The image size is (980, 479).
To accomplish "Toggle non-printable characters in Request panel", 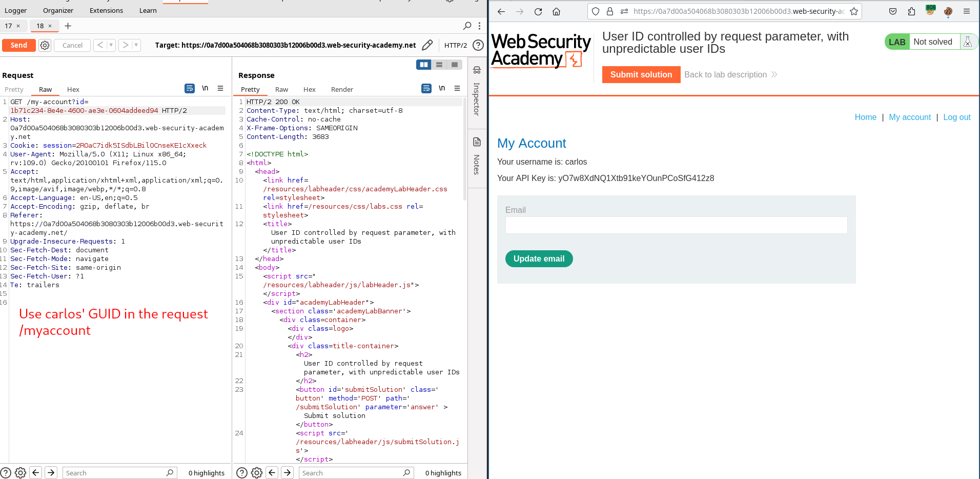I will click(x=205, y=88).
